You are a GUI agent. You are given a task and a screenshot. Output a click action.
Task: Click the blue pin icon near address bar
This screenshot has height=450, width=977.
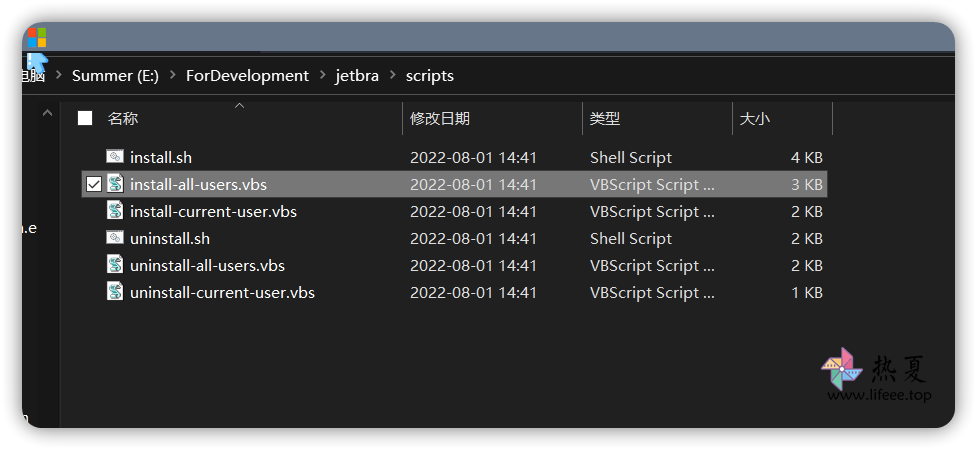click(x=37, y=63)
